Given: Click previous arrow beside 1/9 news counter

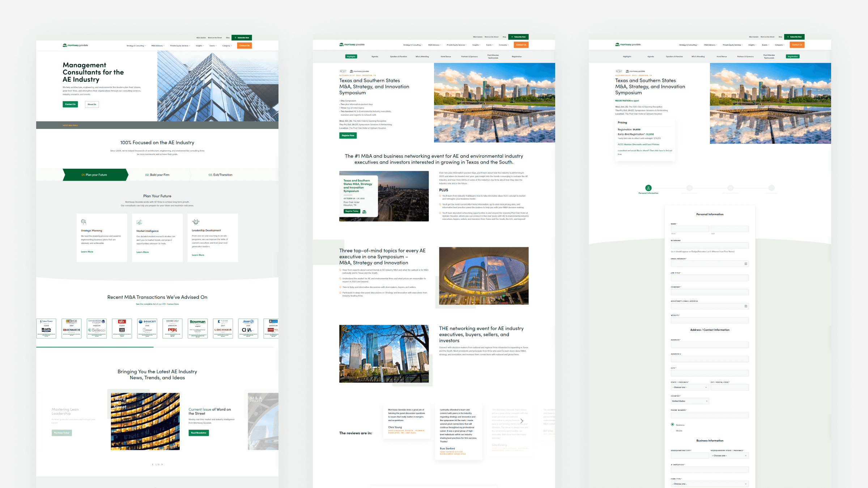Looking at the screenshot, I should point(153,464).
